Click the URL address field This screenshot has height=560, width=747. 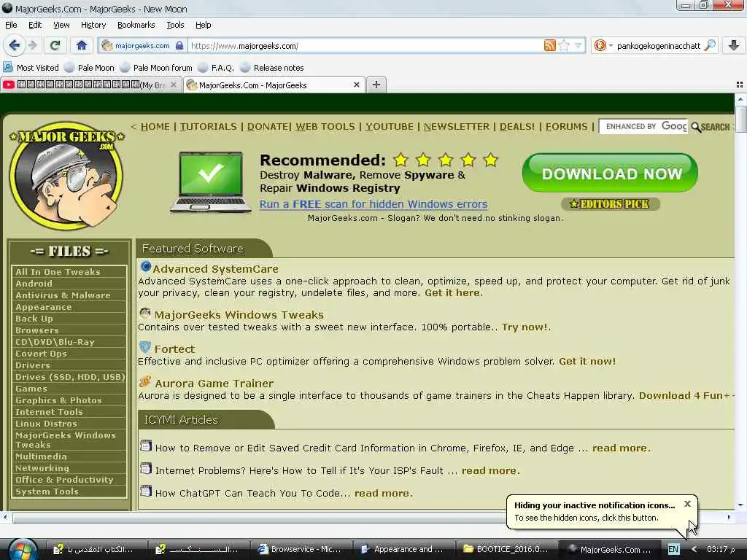point(365,46)
